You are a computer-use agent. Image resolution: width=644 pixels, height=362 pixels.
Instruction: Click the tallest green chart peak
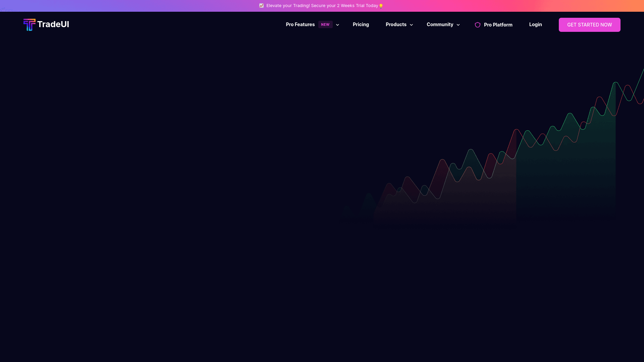[x=615, y=83]
